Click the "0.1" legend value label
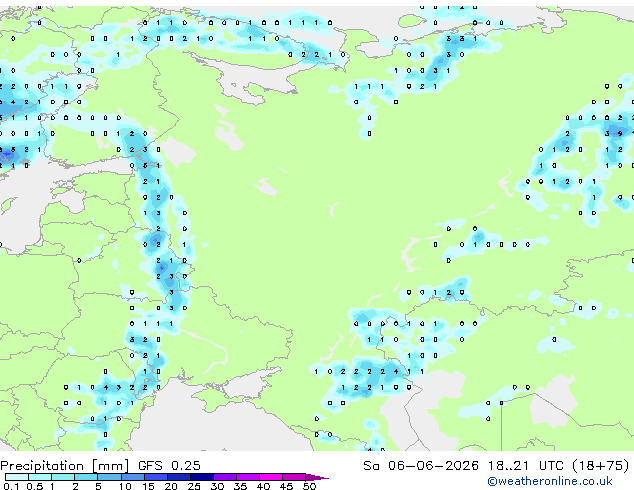This screenshot has width=634, height=490. pos(11,486)
